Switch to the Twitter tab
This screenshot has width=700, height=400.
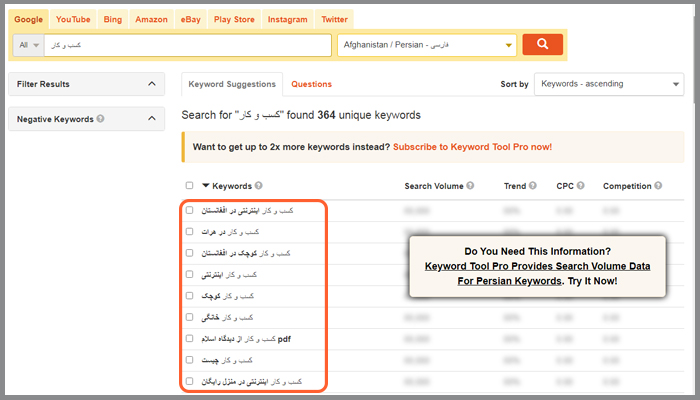coord(334,19)
